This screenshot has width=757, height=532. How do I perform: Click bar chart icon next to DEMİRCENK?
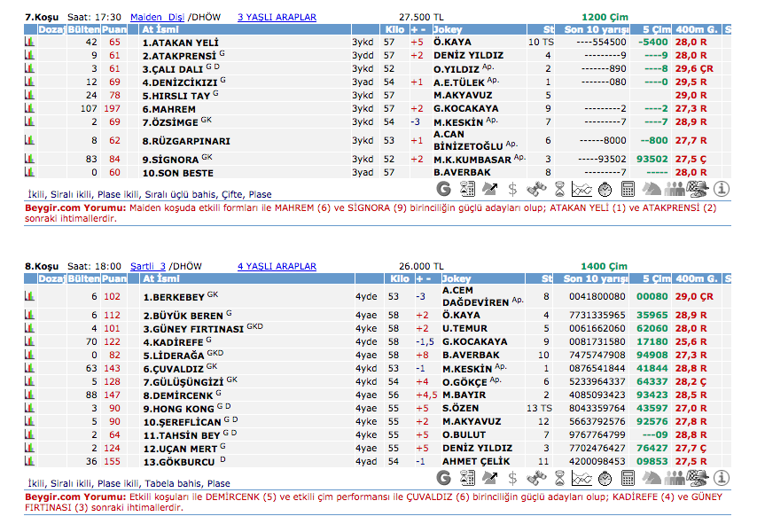click(x=29, y=395)
